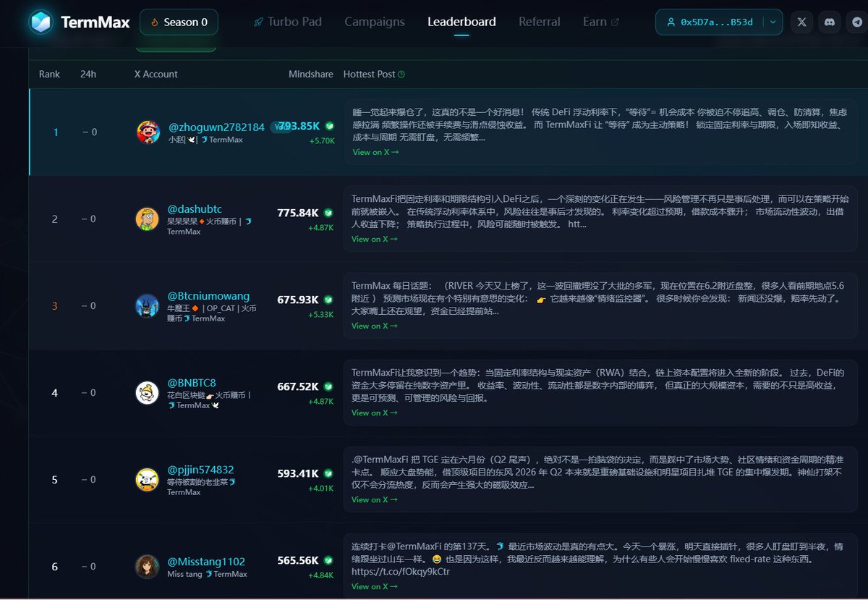Click the Hottest Post info icon

pos(401,75)
